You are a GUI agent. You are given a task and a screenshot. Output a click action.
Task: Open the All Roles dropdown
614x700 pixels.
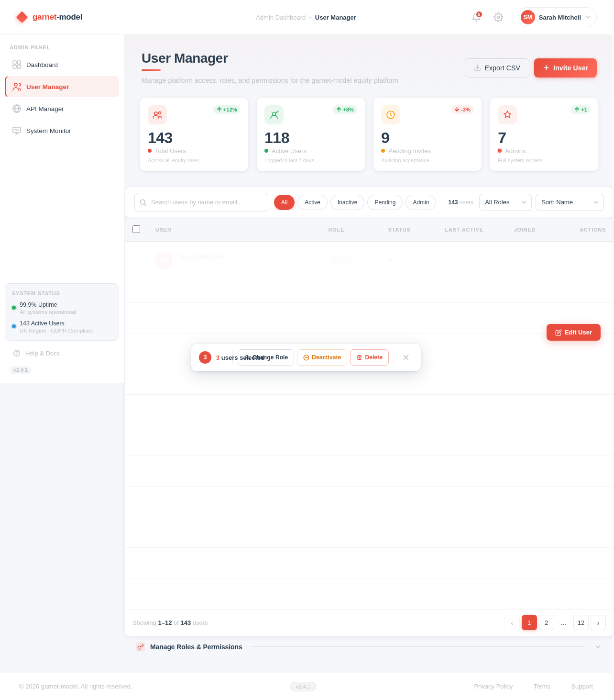click(505, 202)
